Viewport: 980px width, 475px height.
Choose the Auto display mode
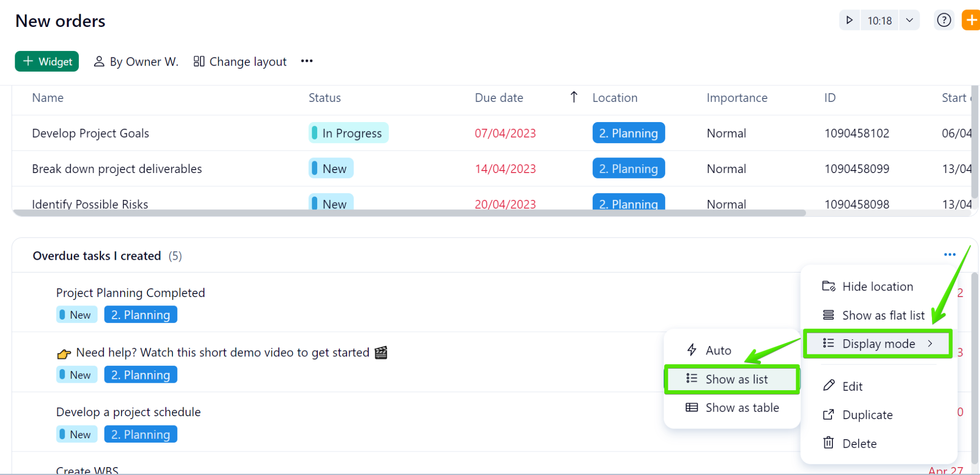709,350
